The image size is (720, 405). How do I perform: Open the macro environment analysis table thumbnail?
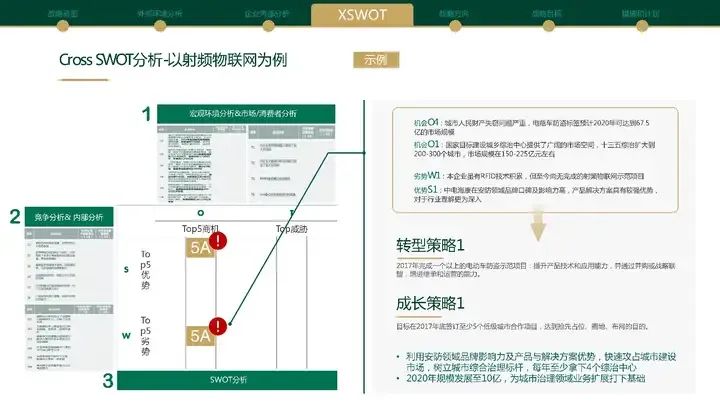pyautogui.click(x=246, y=163)
